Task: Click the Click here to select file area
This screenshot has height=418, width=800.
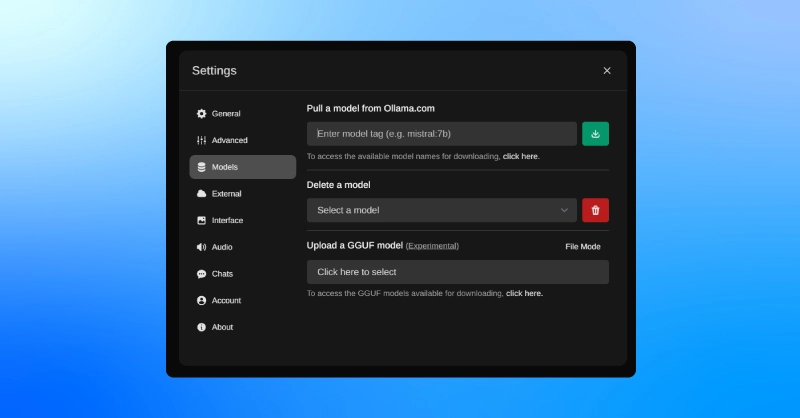Action: tap(458, 272)
